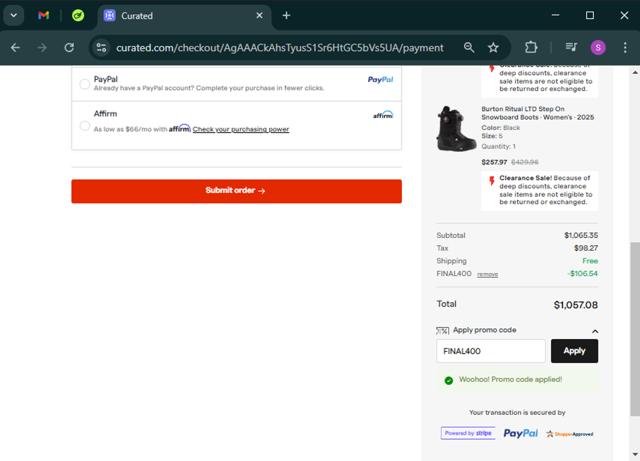Select the PayPal payment option
This screenshot has height=461, width=640.
pos(84,84)
